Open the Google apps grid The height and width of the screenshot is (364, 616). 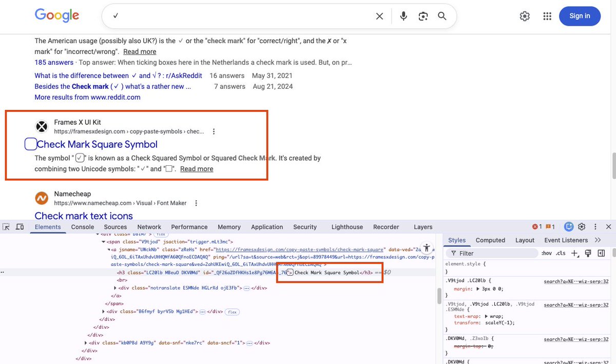tap(547, 16)
